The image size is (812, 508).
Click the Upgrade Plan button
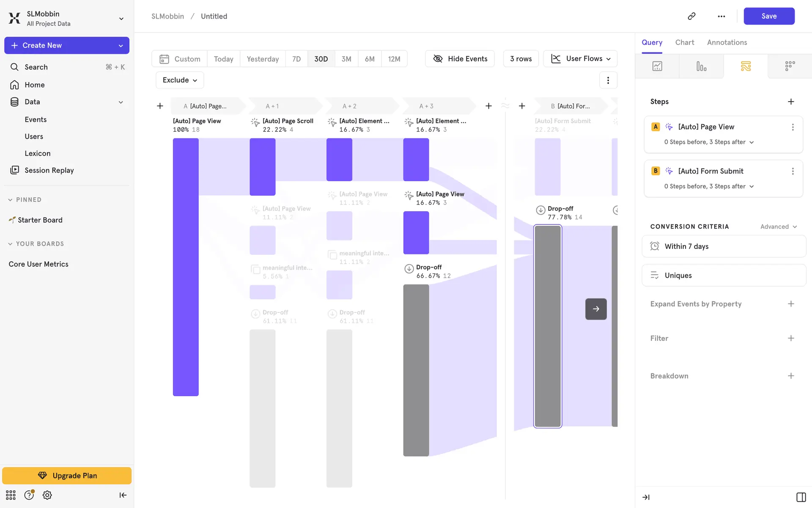click(67, 475)
